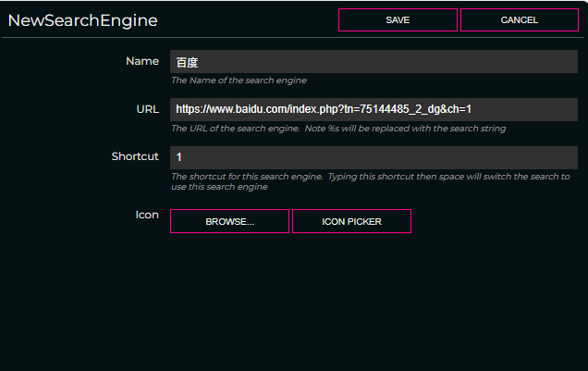Click 'The Name of the search engine' hint
This screenshot has height=371, width=588.
point(239,80)
